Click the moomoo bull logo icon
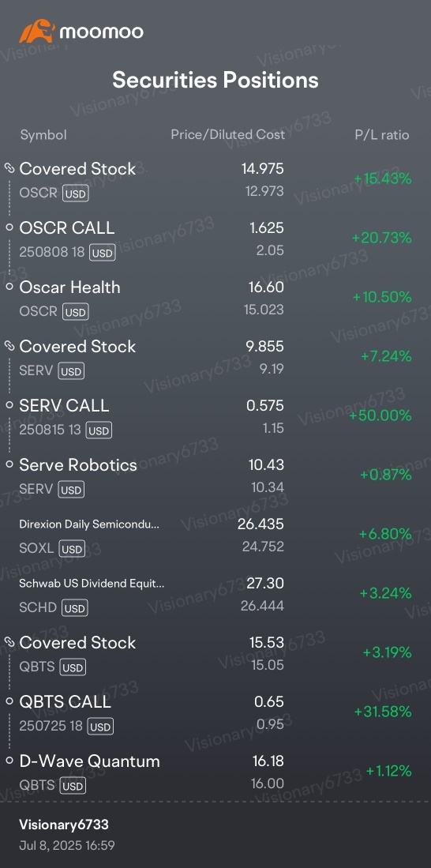431x868 pixels. click(36, 32)
